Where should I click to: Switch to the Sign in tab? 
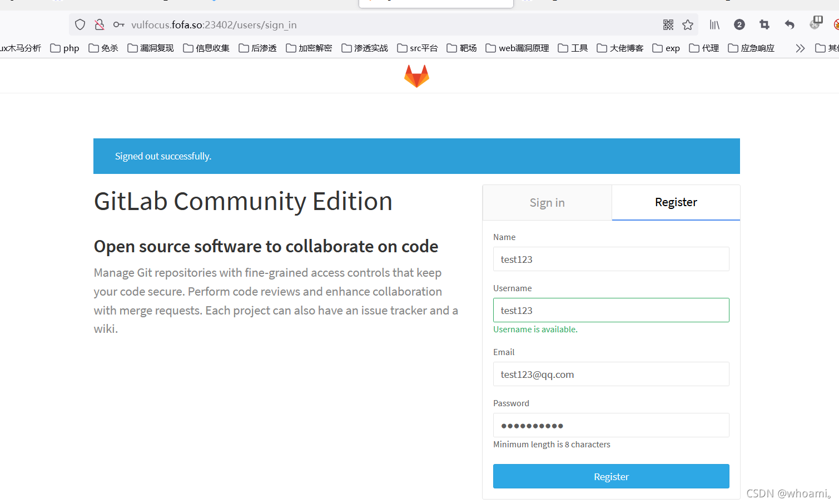(547, 203)
